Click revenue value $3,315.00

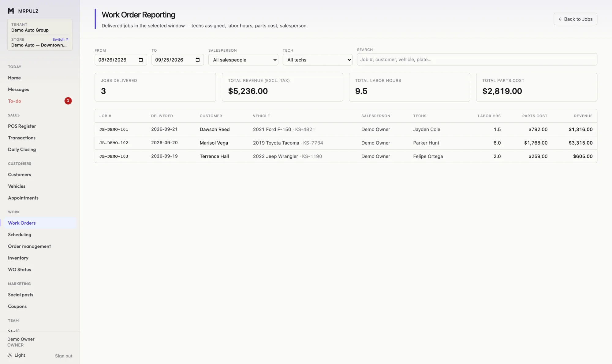pos(580,143)
